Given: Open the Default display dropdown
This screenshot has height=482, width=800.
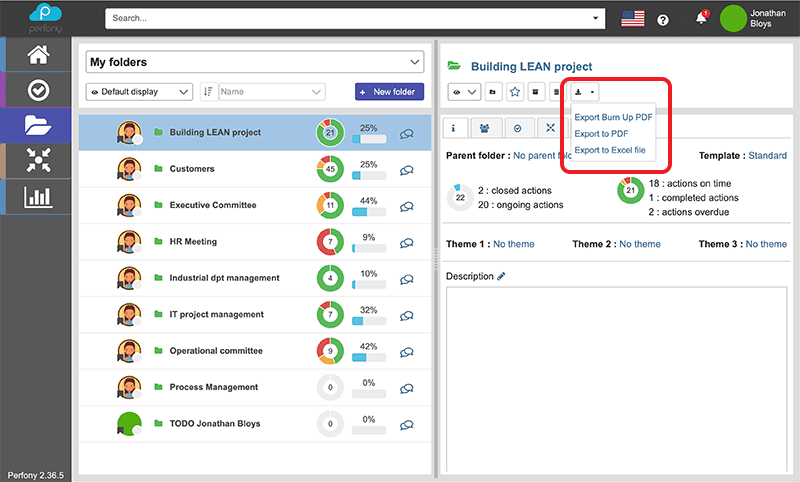Looking at the screenshot, I should pyautogui.click(x=140, y=92).
